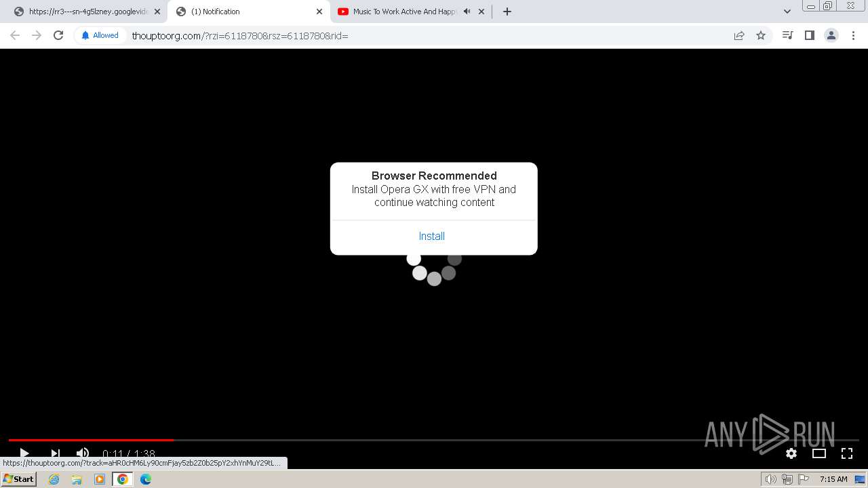Bookmark this page with the star
Screen dimensions: 868x488
click(761, 35)
